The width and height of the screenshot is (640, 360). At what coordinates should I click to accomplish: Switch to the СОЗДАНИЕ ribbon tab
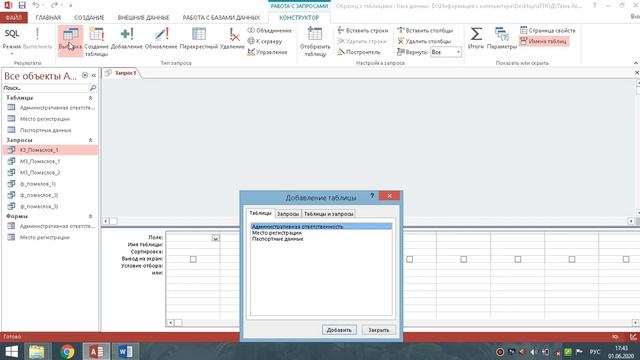89,18
